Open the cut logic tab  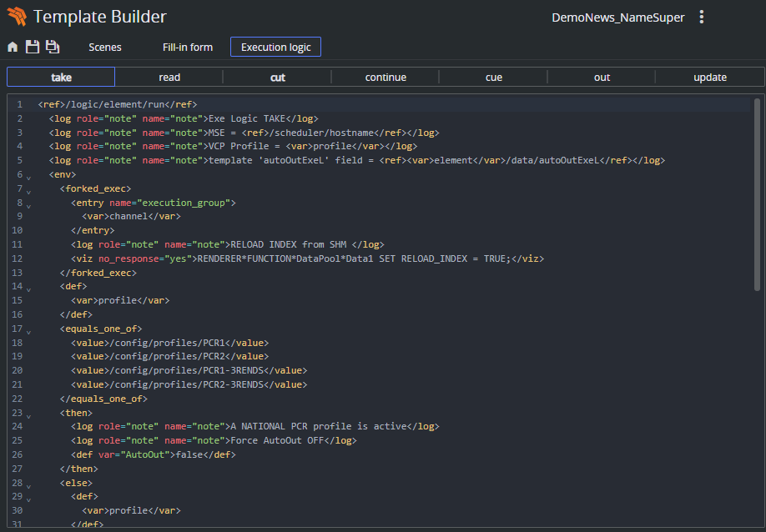(277, 78)
